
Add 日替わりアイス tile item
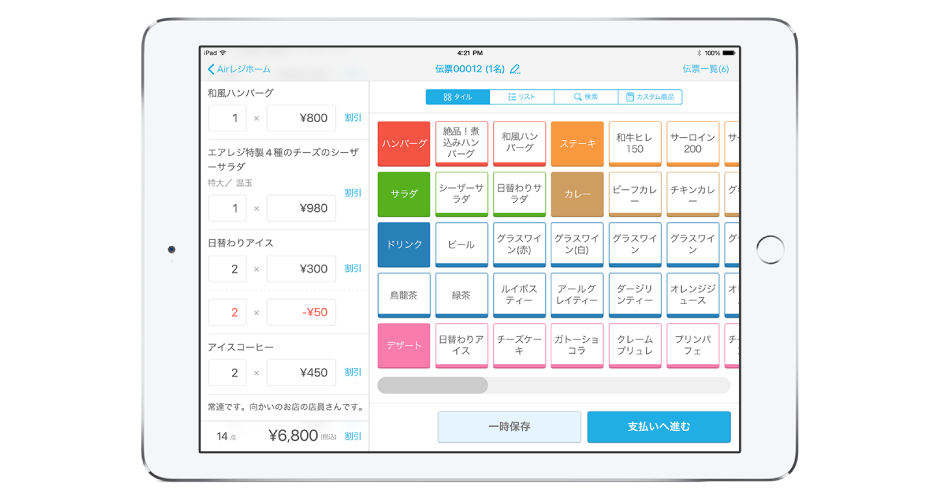(x=462, y=345)
